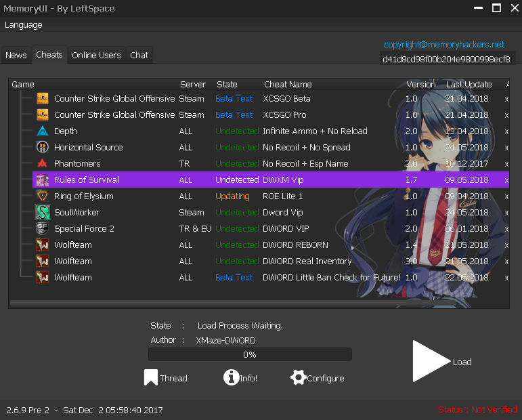The height and width of the screenshot is (420, 522).
Task: Click the DWORD Real Inventory row Wolfteam icon
Action: point(42,261)
